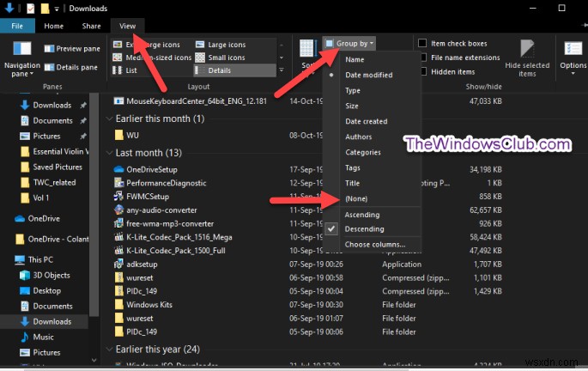
Task: Click navigation pane scrollbar down arrow
Action: (94, 360)
